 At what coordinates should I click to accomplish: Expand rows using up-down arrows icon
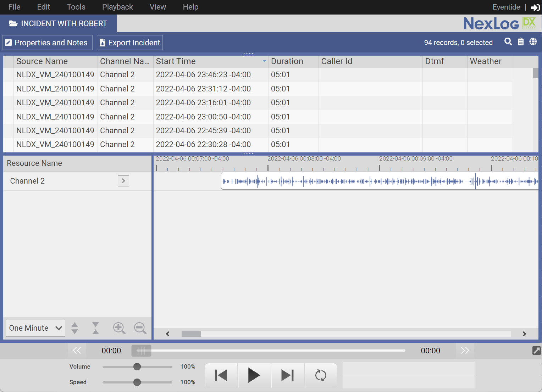tap(74, 328)
